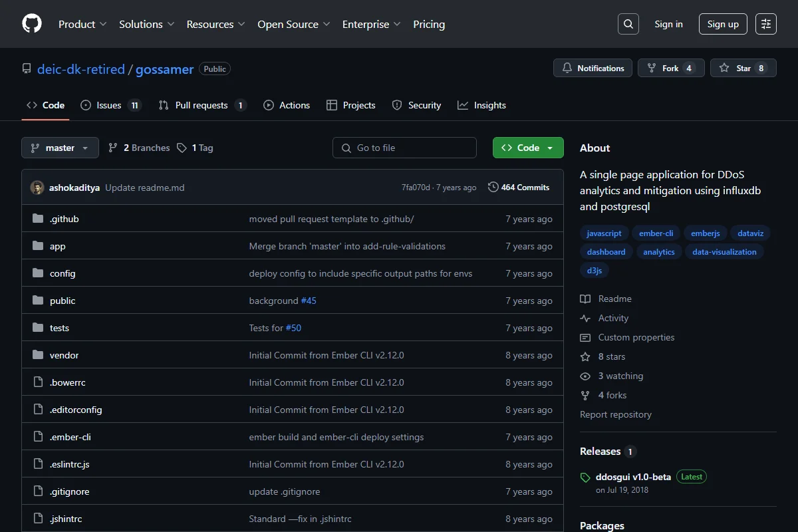Click the Sign up button
Viewport: 798px width, 532px height.
tap(723, 24)
